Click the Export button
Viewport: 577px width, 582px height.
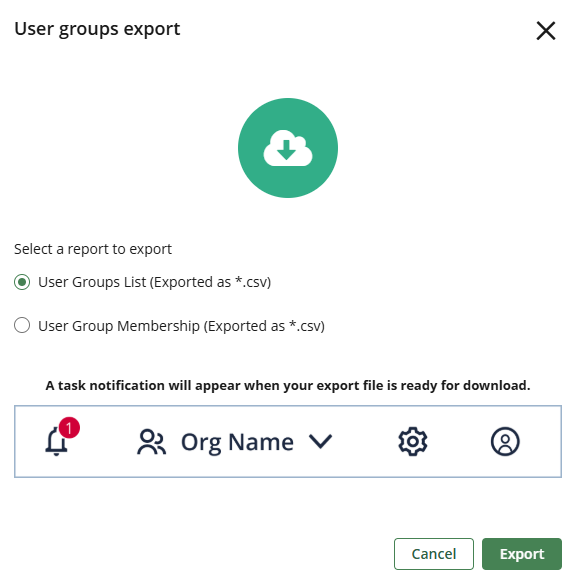522,553
